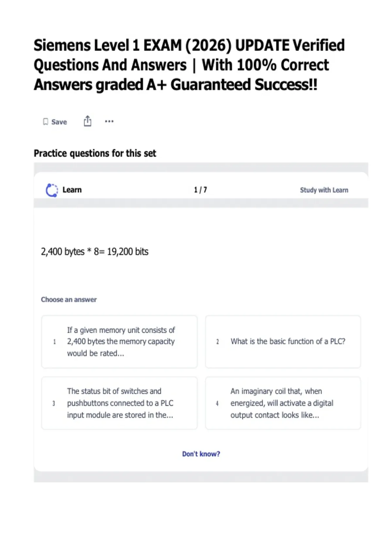Click the Save bookmark icon
Viewport: 392px width, 556px height.
[45, 122]
